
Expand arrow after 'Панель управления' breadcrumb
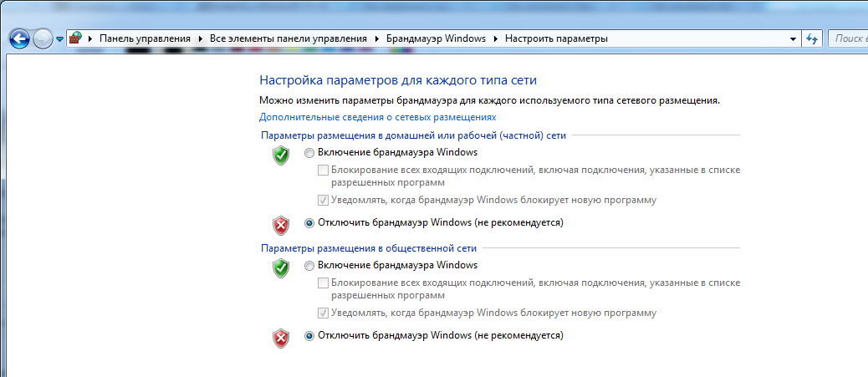tap(200, 38)
